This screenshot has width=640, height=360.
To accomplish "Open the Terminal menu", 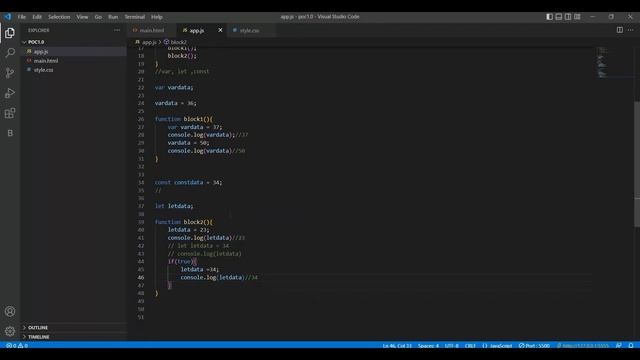I will (135, 17).
